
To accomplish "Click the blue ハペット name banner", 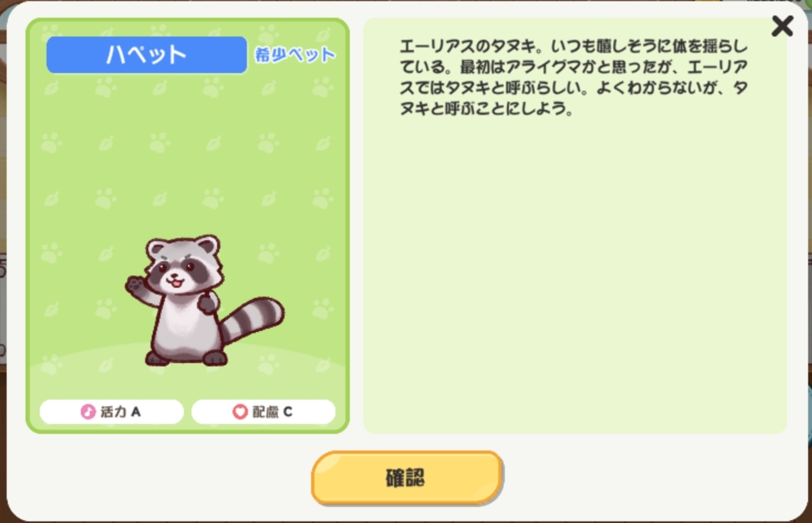I will pyautogui.click(x=147, y=55).
